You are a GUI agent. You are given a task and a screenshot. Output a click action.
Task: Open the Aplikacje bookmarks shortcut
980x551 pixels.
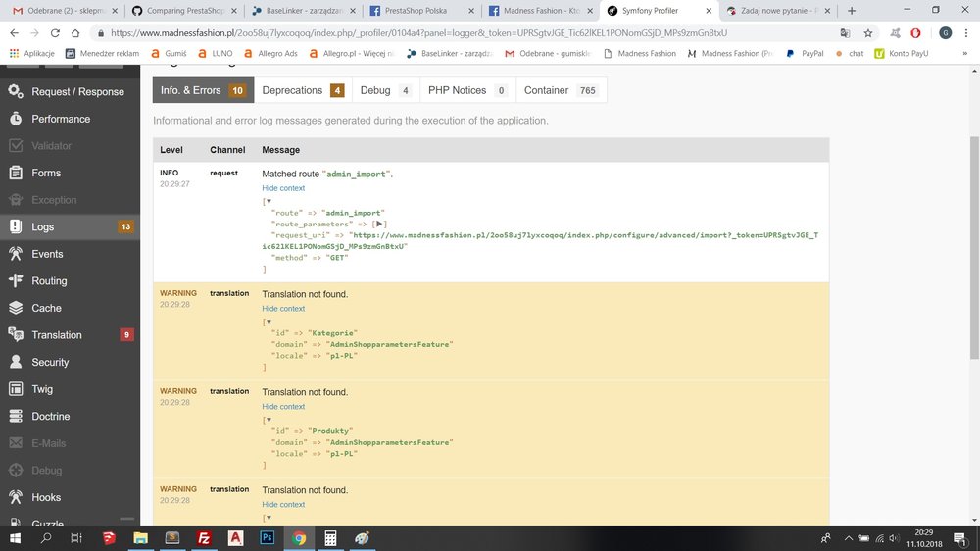point(32,54)
